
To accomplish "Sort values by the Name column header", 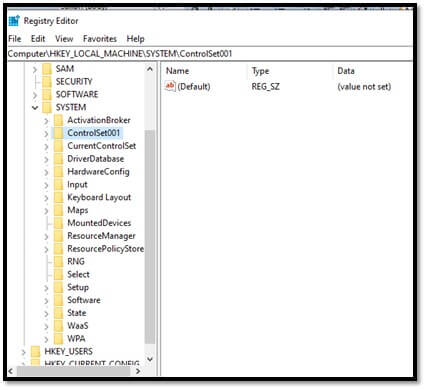I will coord(178,71).
